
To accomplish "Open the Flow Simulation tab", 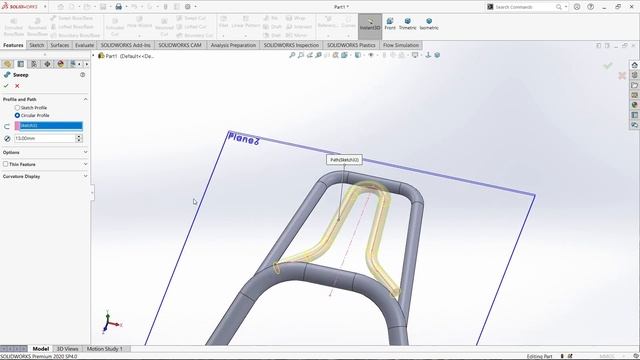I will (x=401, y=45).
